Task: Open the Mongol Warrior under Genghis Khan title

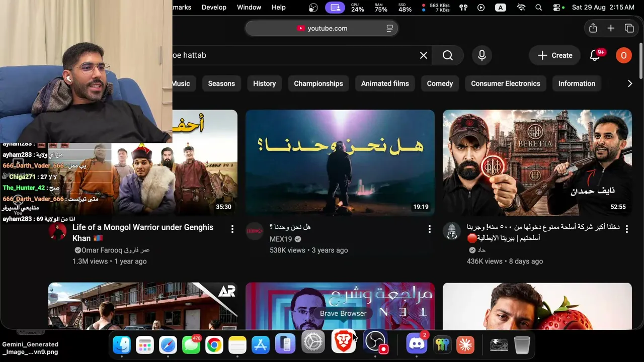Action: [143, 233]
